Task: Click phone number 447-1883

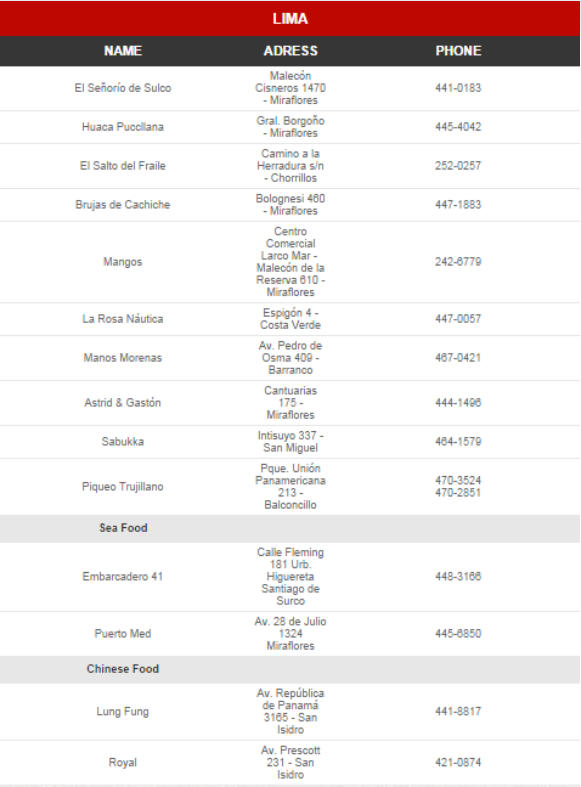Action: point(458,205)
